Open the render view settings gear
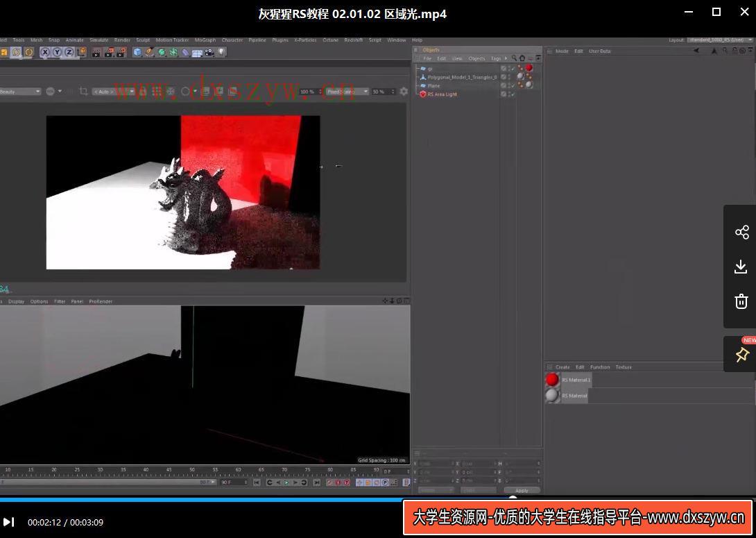Screen dimensions: 756x538 tap(404, 91)
